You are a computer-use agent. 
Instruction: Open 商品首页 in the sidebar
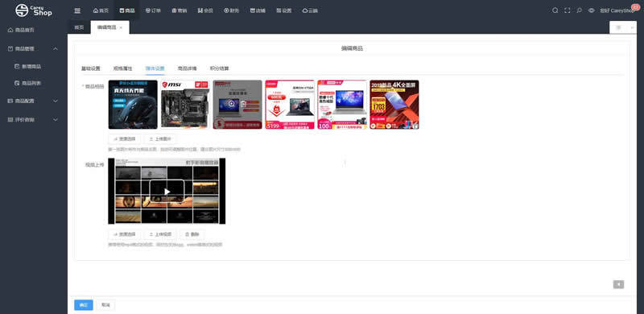(x=34, y=30)
